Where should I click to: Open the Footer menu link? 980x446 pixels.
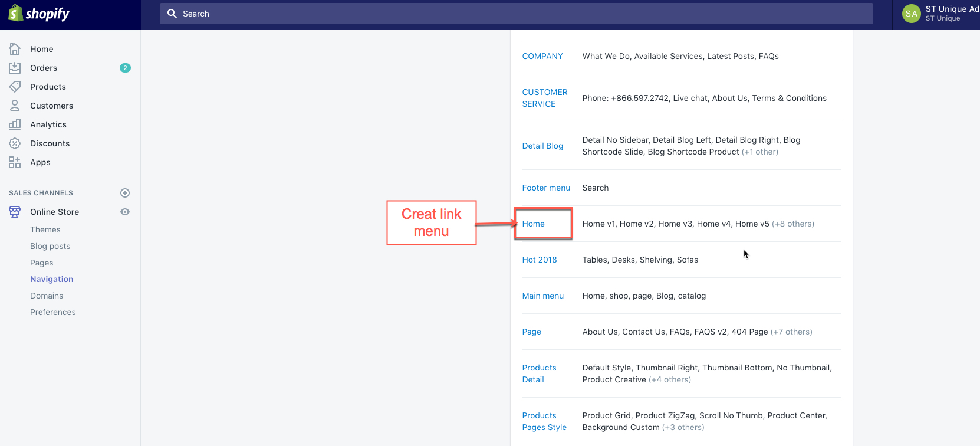coord(546,188)
